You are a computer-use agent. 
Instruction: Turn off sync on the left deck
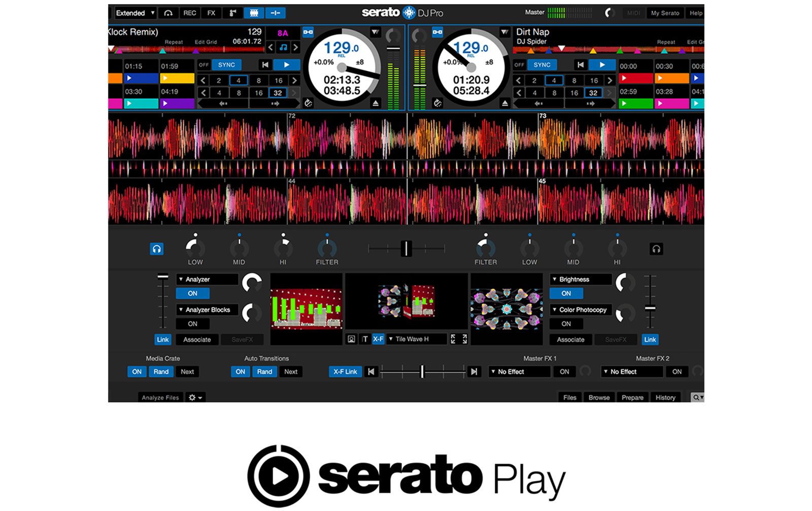[x=204, y=65]
